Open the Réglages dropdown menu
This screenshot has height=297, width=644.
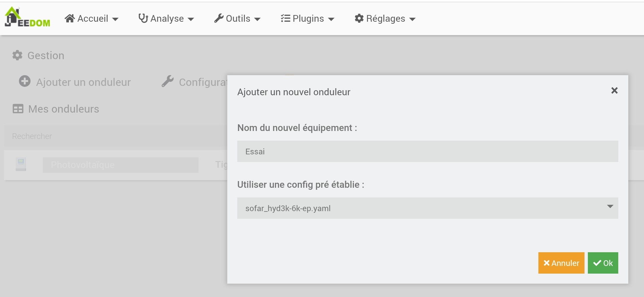[x=385, y=19]
